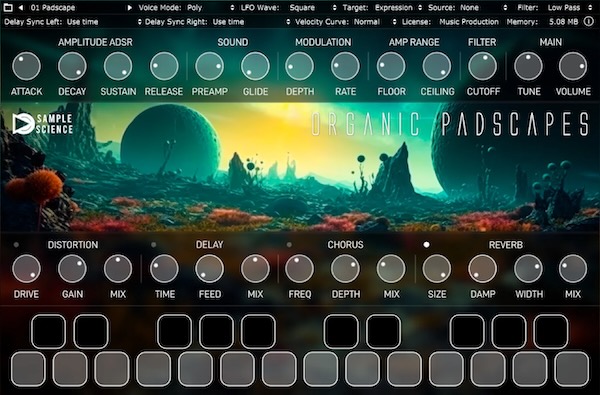Click the AMPLITUDE ADSR section heading
The height and width of the screenshot is (395, 600).
click(x=95, y=42)
